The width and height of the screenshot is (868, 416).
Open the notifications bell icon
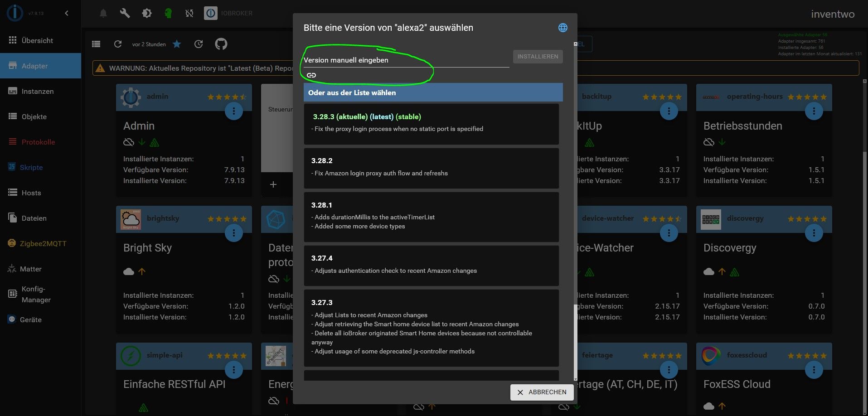[103, 13]
